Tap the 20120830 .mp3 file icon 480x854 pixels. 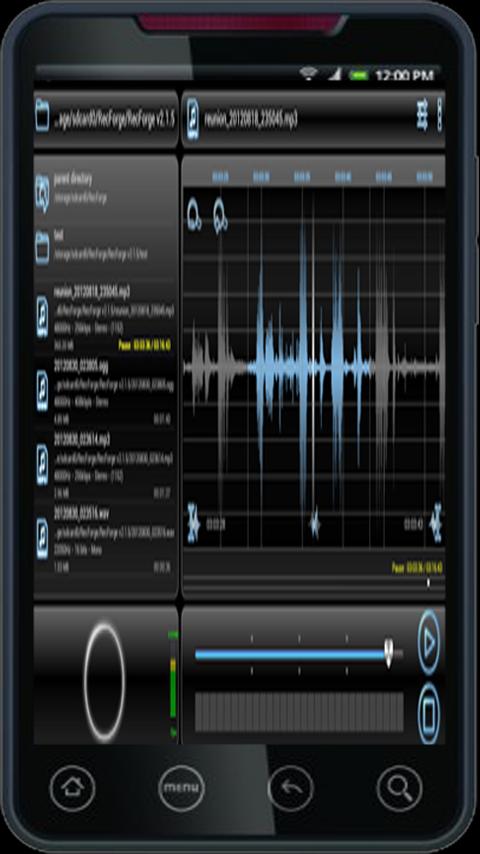(42, 464)
